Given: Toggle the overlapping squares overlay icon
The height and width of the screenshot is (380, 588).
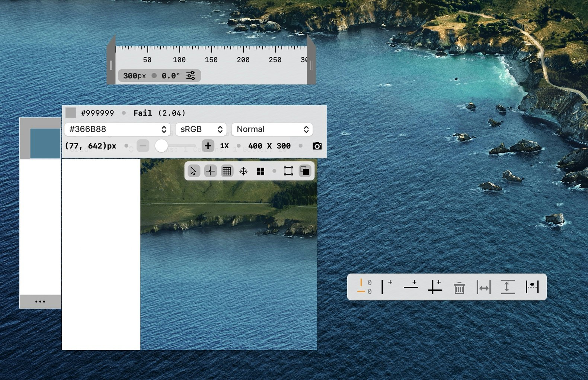Looking at the screenshot, I should pos(305,171).
